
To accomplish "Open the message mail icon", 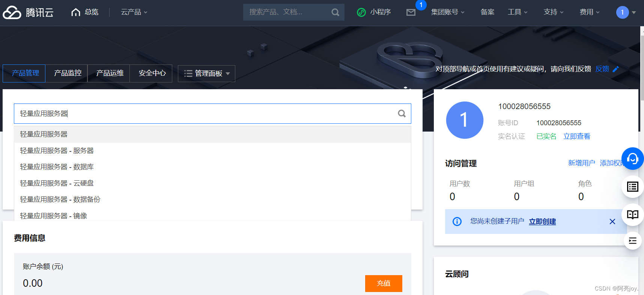I will coord(411,12).
